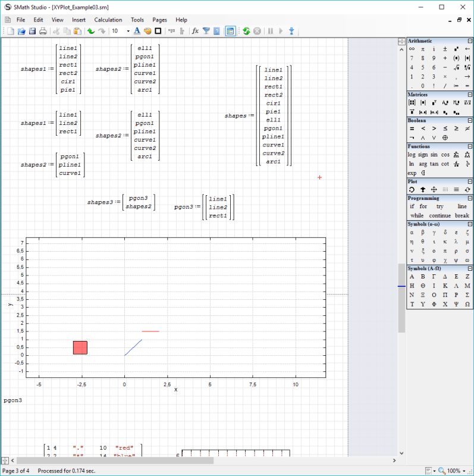Print the worksheet using printer icon
This screenshot has height=476, width=474.
(43, 31)
